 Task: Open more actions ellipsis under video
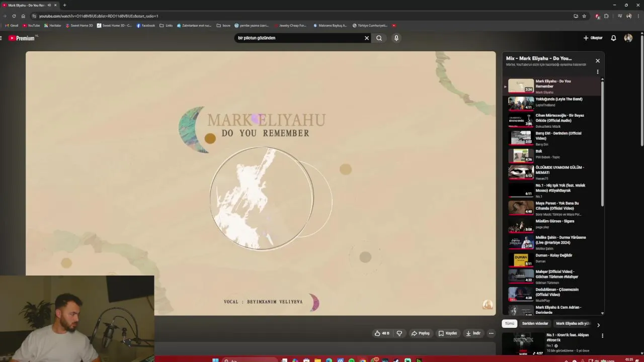click(491, 333)
